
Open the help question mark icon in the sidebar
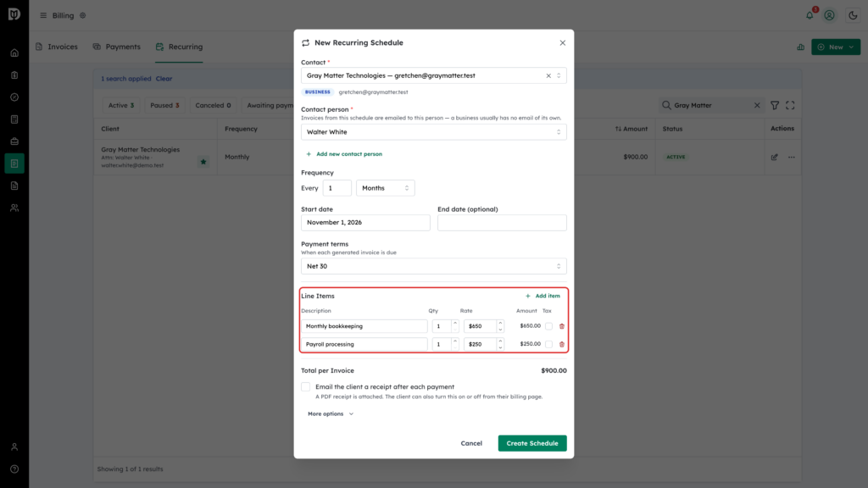pyautogui.click(x=14, y=469)
